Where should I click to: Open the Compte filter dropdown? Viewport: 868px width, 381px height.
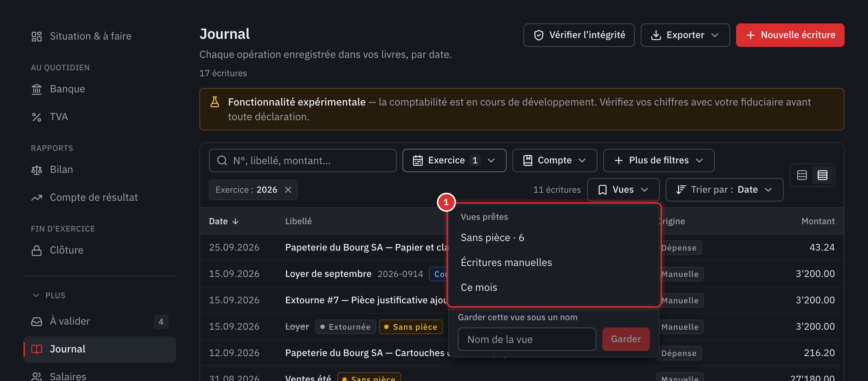tap(555, 160)
